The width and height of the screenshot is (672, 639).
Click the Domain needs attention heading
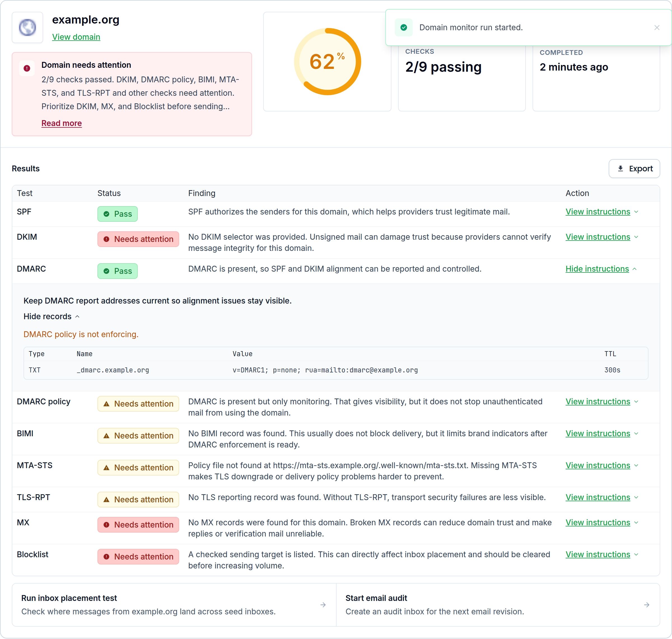click(x=86, y=65)
